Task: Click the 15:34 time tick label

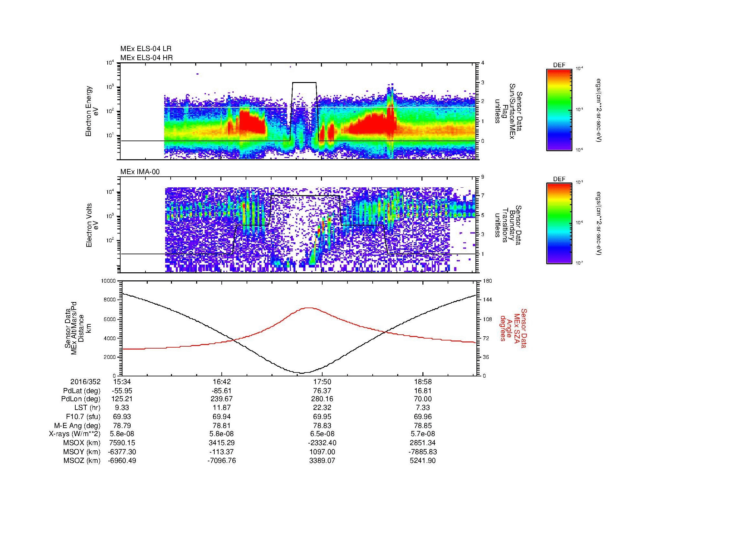Action: tap(122, 382)
